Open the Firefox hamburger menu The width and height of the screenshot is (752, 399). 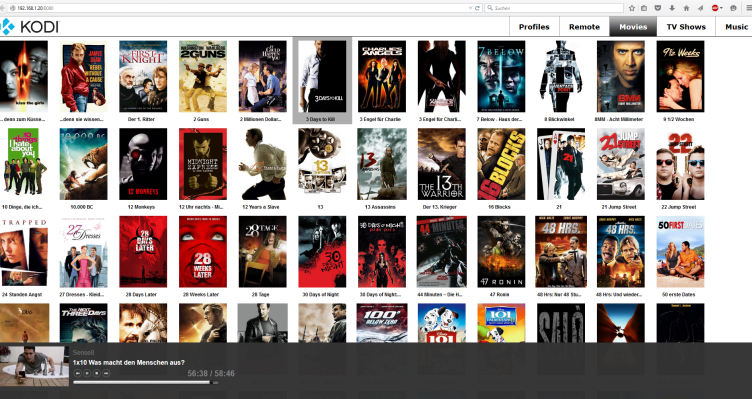point(749,8)
